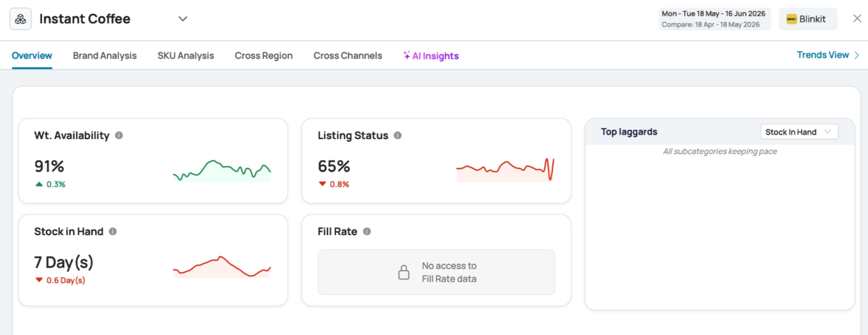The width and height of the screenshot is (868, 335).
Task: Click the info icon next to Wt. Availability
Action: [119, 136]
